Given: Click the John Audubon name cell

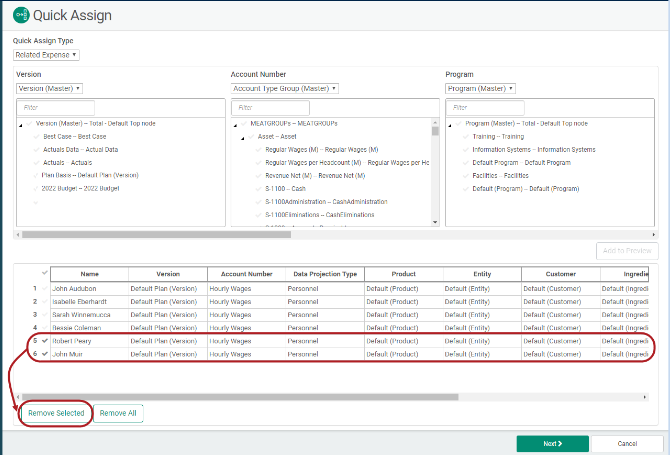Looking at the screenshot, I should coord(90,289).
